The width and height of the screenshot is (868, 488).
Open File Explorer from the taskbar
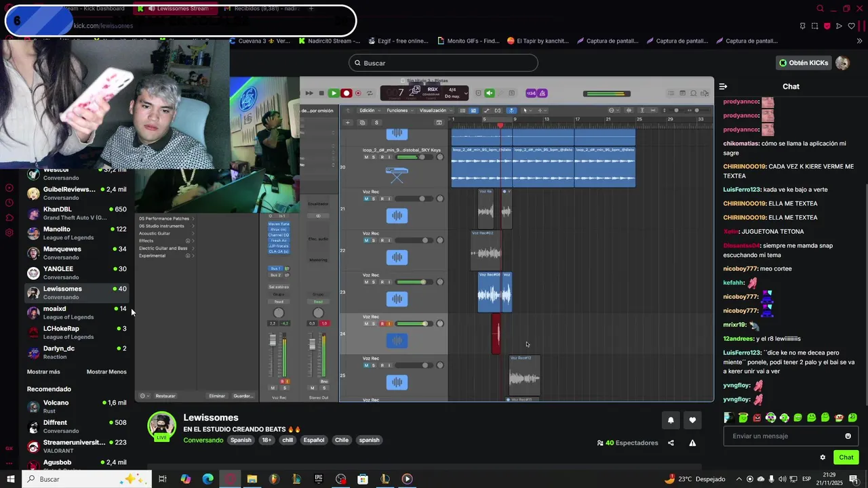252,479
